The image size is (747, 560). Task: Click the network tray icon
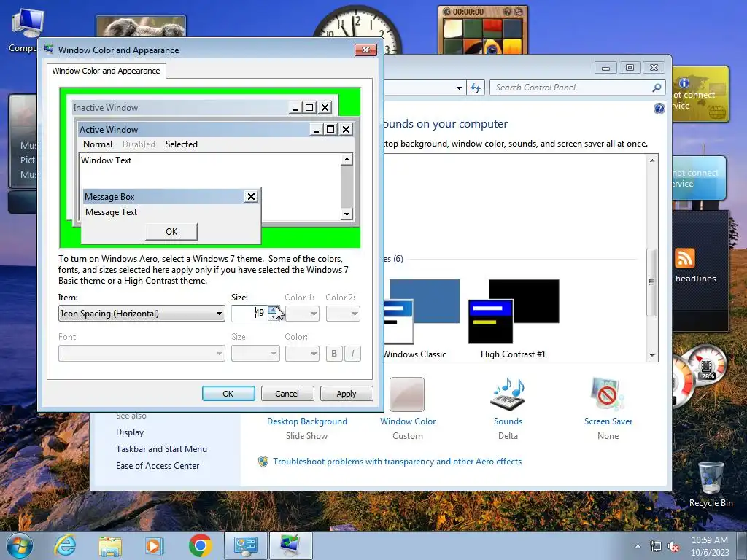[x=656, y=547]
